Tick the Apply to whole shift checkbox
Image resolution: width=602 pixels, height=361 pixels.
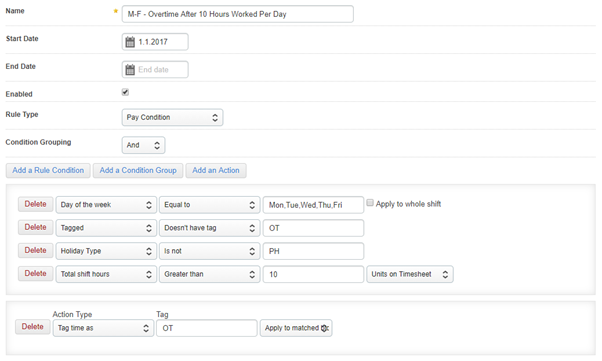coord(370,203)
